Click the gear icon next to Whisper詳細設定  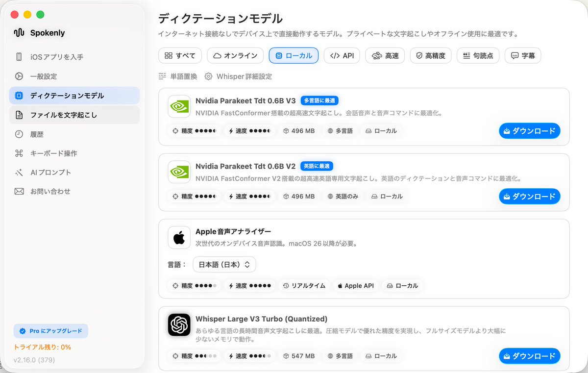(208, 76)
